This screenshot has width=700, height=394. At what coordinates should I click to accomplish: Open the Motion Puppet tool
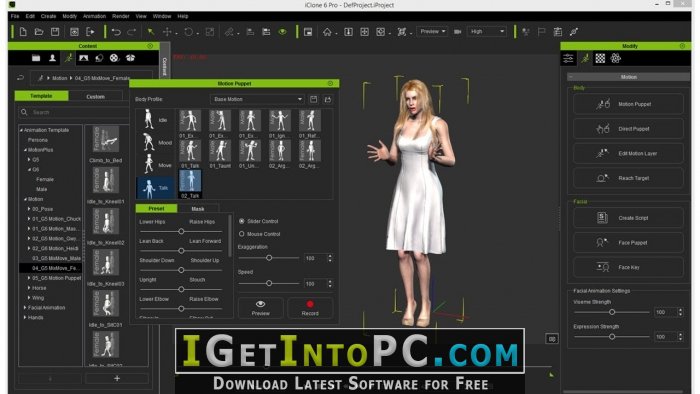click(x=628, y=104)
